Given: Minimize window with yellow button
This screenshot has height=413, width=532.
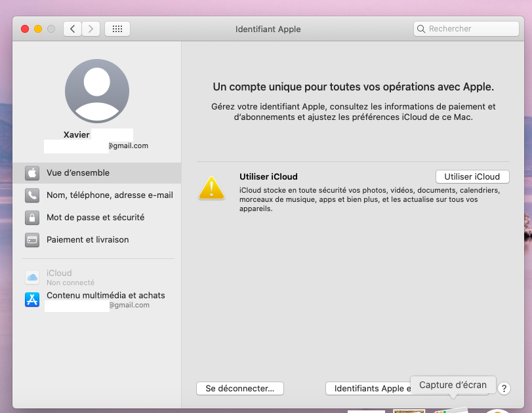Looking at the screenshot, I should (38, 29).
